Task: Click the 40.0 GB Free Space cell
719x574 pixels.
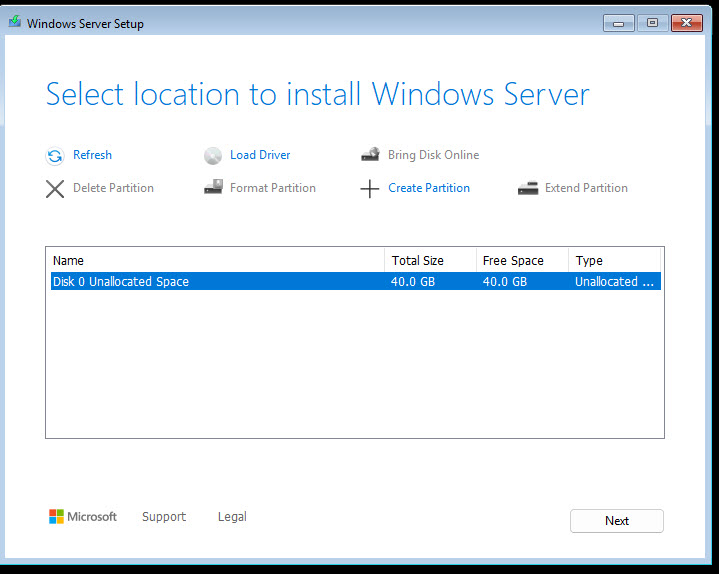Action: (x=505, y=281)
